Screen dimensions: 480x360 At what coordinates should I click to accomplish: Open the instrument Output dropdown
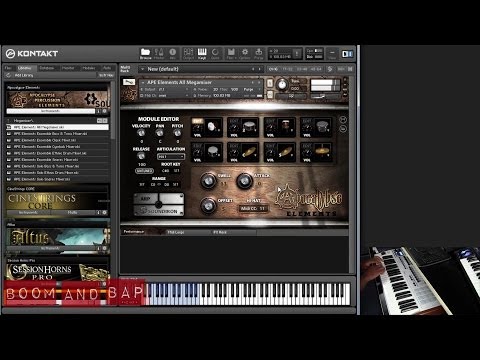[x=164, y=89]
